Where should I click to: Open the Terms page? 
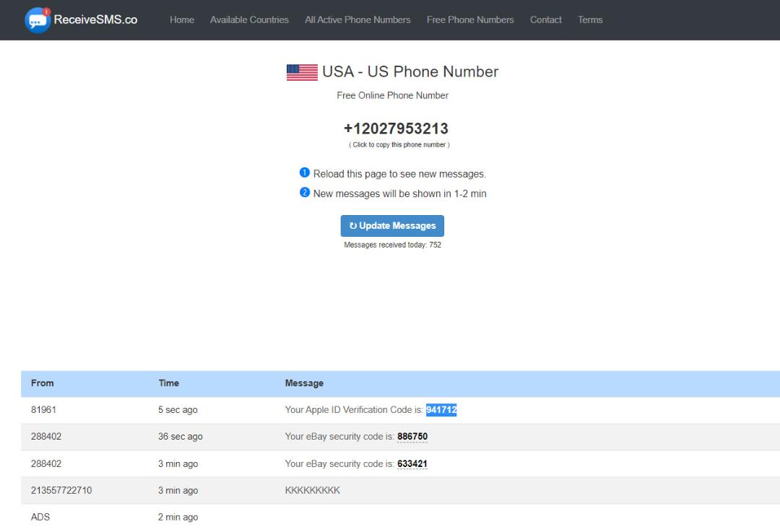coord(590,20)
